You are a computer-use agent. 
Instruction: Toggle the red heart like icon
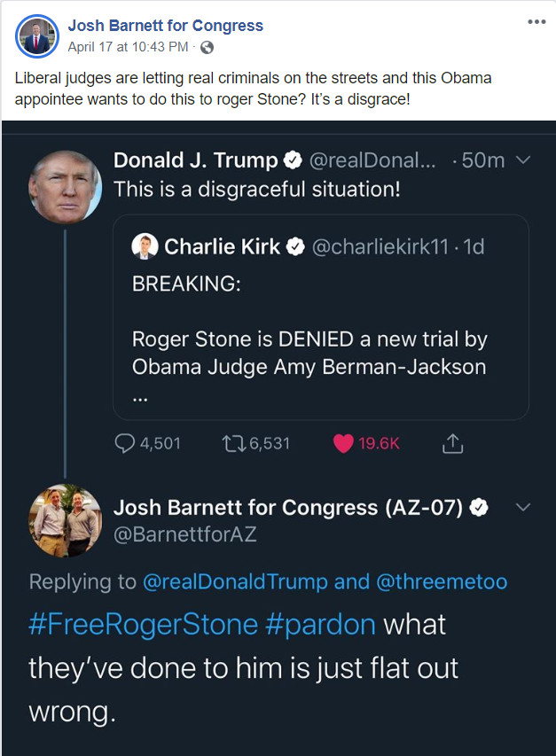(342, 443)
